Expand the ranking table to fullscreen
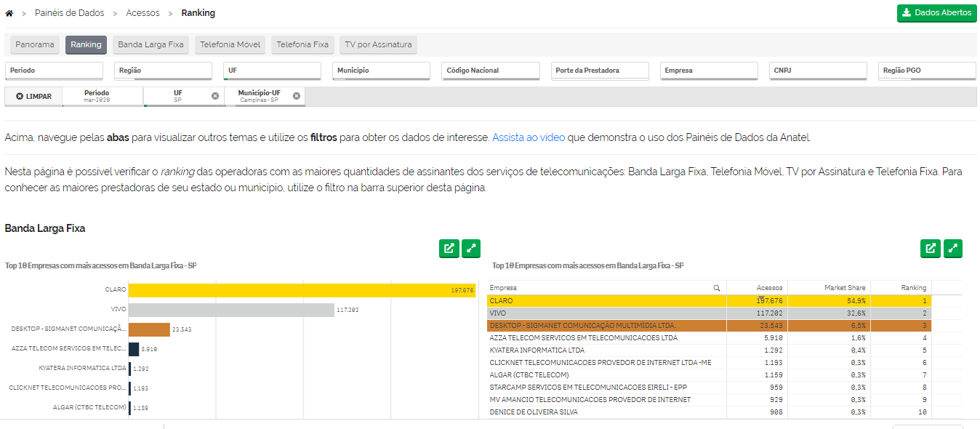This screenshot has width=980, height=429. pos(953,249)
